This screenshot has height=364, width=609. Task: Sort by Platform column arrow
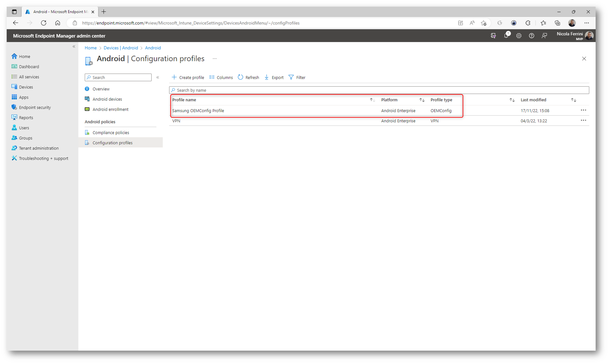422,100
